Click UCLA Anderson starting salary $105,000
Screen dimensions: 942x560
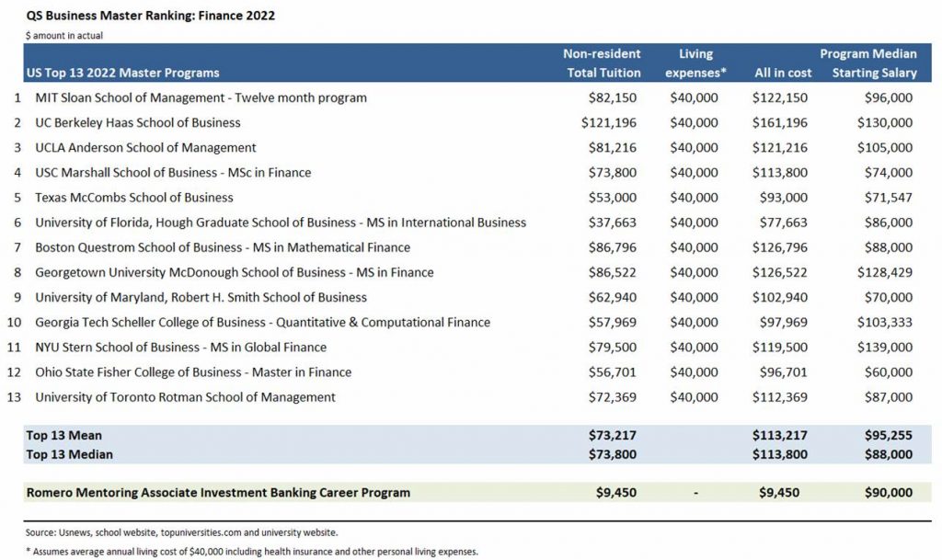coord(885,148)
